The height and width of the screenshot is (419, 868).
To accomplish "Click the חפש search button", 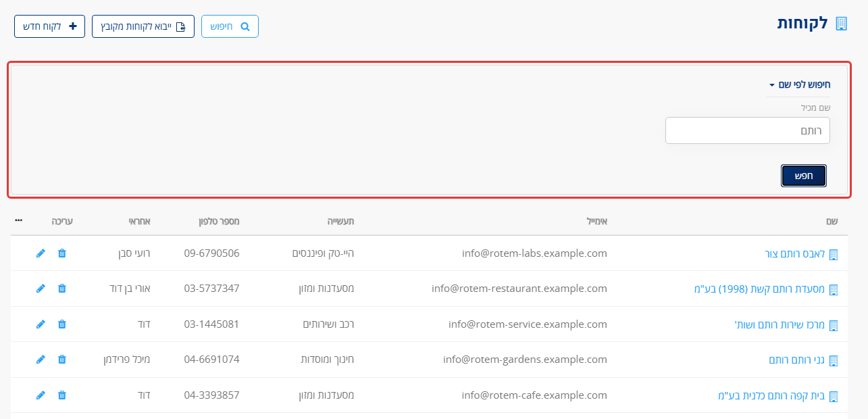I will pos(804,176).
